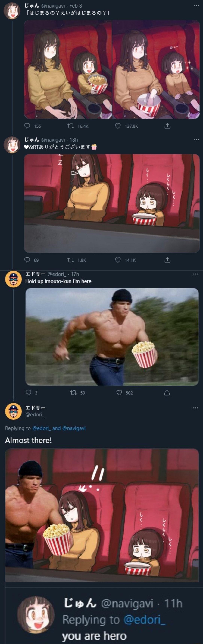
Task: Reply to the tweet with 69 comments
Action: 27,260
